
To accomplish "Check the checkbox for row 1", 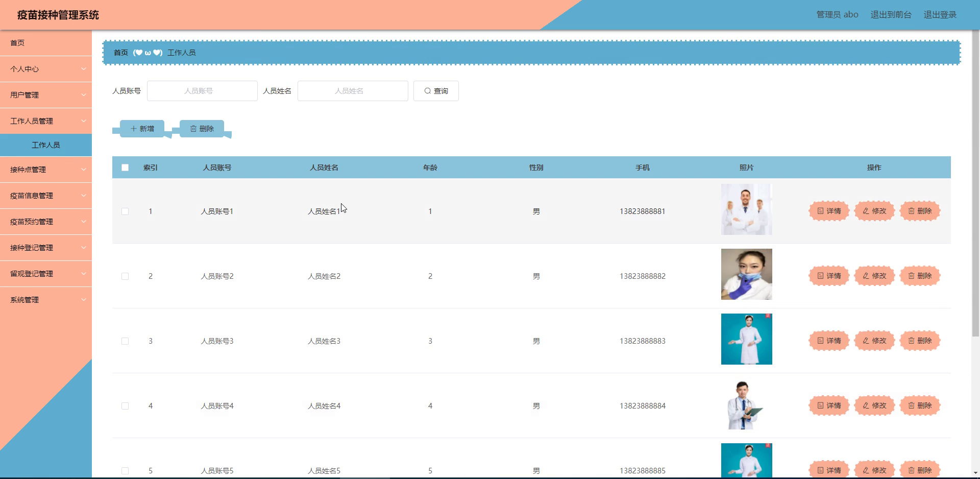I will tap(125, 211).
